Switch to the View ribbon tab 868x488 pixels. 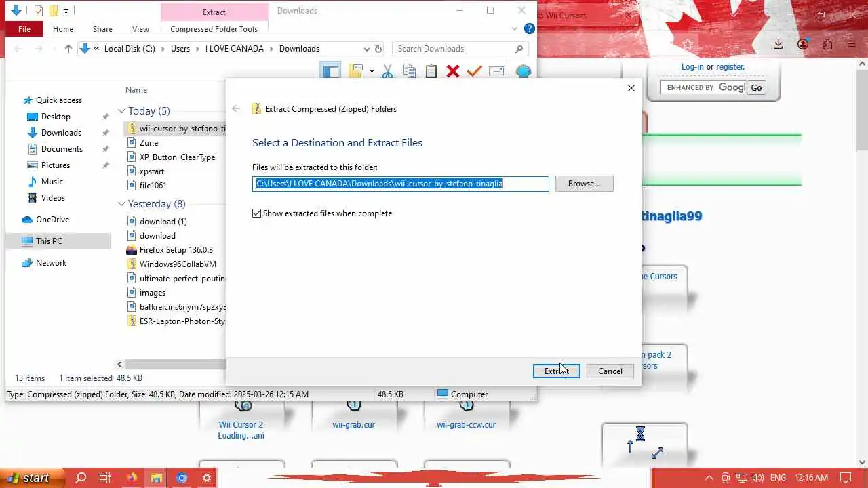140,29
